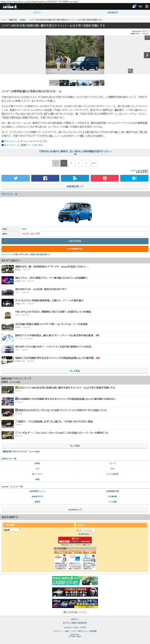Viewport: 150px width, 644px height.
Task: Open the ログイン tab
Action: click(37, 13)
